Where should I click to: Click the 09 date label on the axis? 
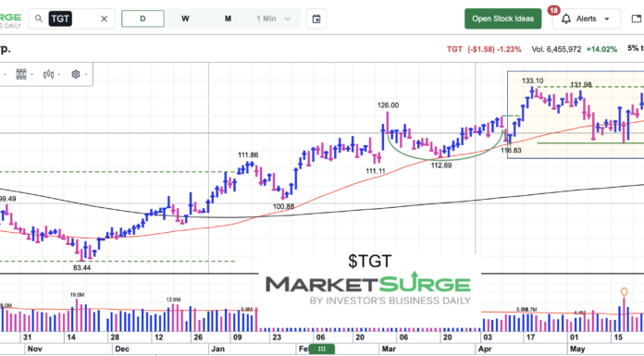(x=238, y=338)
